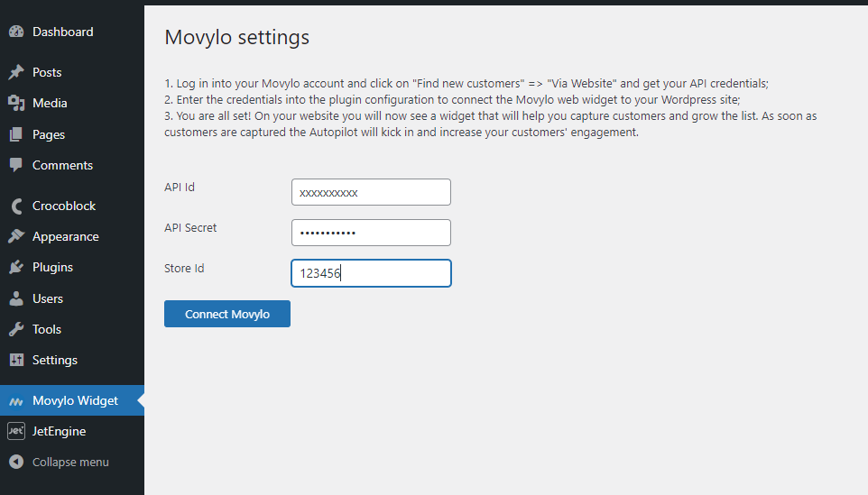Open the Crocoblock menu
Screen dimensions: 868x495
pos(72,206)
